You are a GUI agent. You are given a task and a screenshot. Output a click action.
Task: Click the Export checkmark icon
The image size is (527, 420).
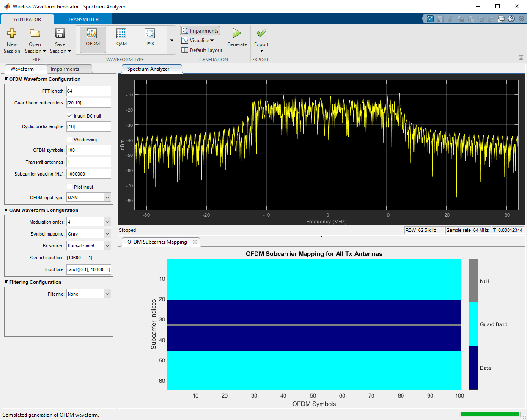point(261,33)
